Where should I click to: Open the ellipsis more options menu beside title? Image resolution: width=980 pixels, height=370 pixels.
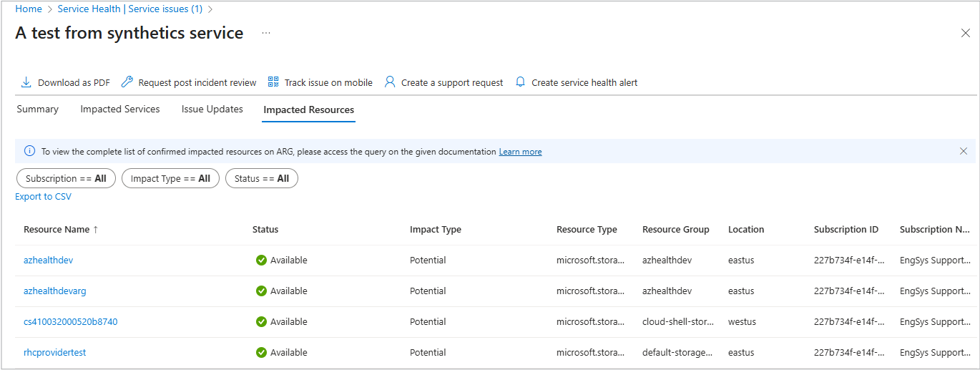pyautogui.click(x=266, y=33)
